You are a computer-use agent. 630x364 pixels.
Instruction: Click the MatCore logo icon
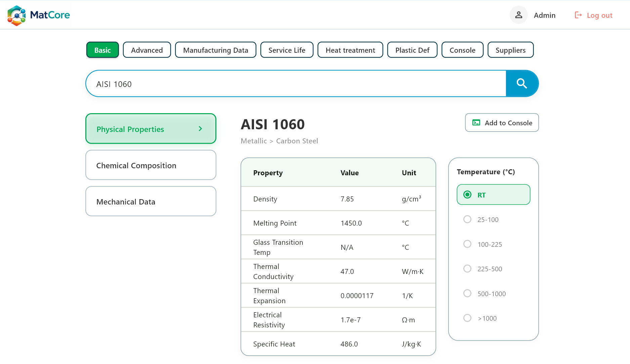click(16, 15)
